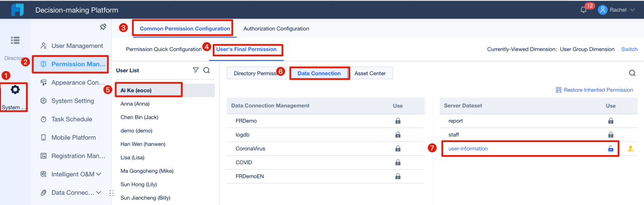The height and width of the screenshot is (205, 644).
Task: Select user Chen Bin (Jack)
Action: tap(165, 117)
